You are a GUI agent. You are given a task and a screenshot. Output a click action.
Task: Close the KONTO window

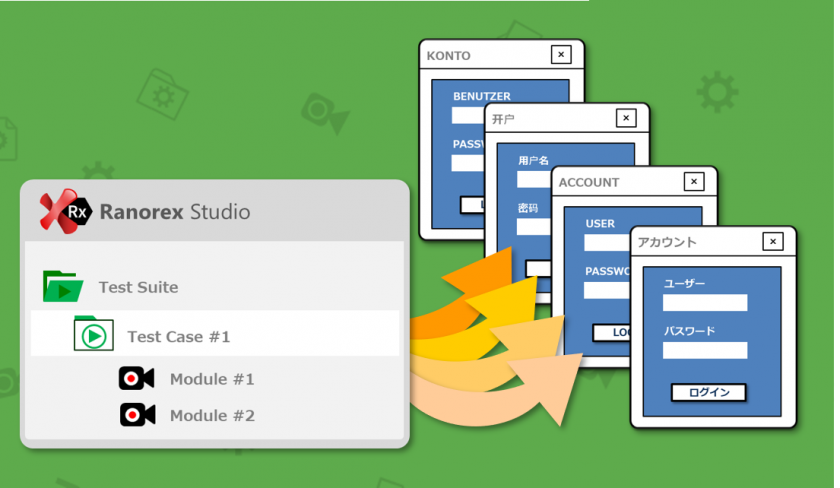(x=561, y=55)
